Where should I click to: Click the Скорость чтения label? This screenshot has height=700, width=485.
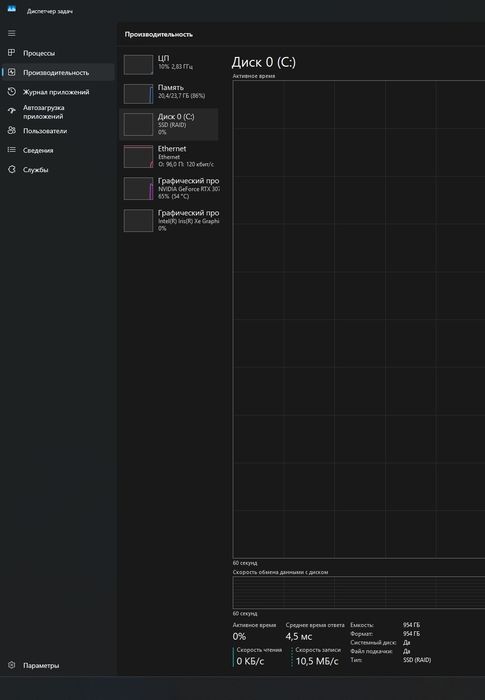[259, 650]
